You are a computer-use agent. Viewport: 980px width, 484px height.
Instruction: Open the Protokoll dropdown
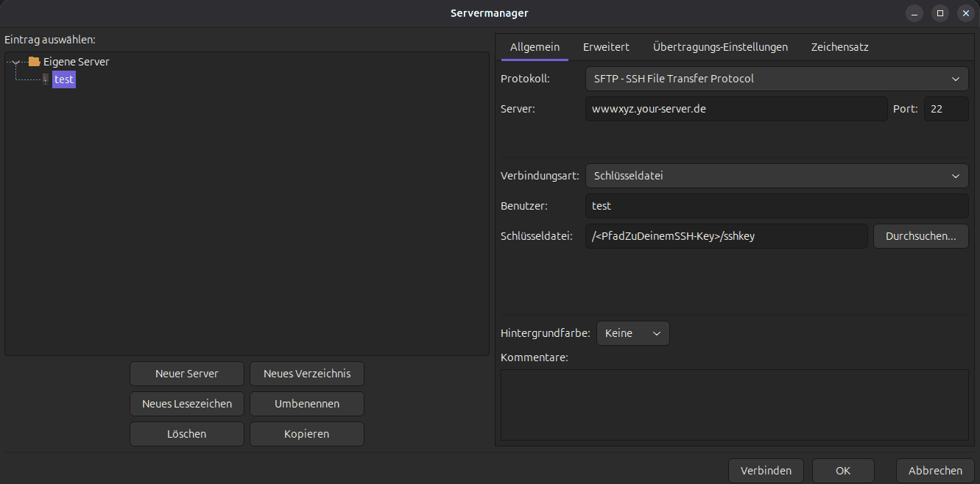pos(777,79)
